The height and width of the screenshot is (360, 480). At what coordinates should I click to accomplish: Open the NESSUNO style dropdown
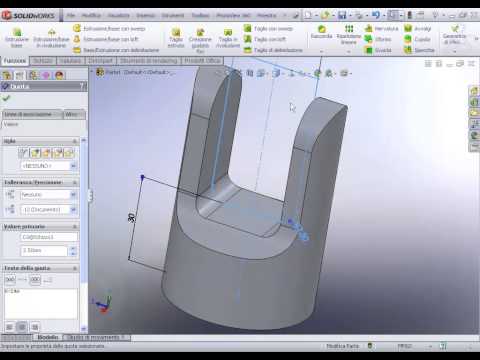(x=49, y=166)
